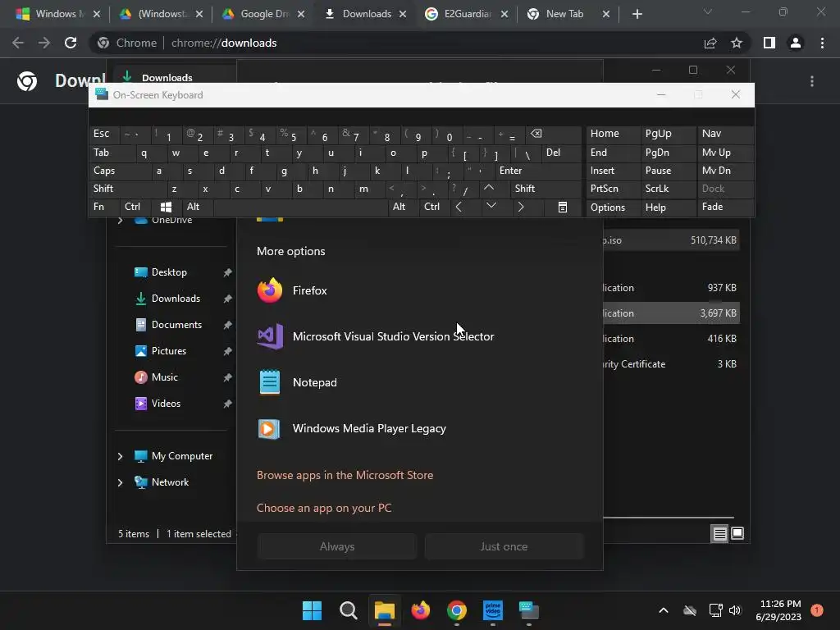Open Chrome profile menu
Image resolution: width=840 pixels, height=630 pixels.
(x=796, y=43)
